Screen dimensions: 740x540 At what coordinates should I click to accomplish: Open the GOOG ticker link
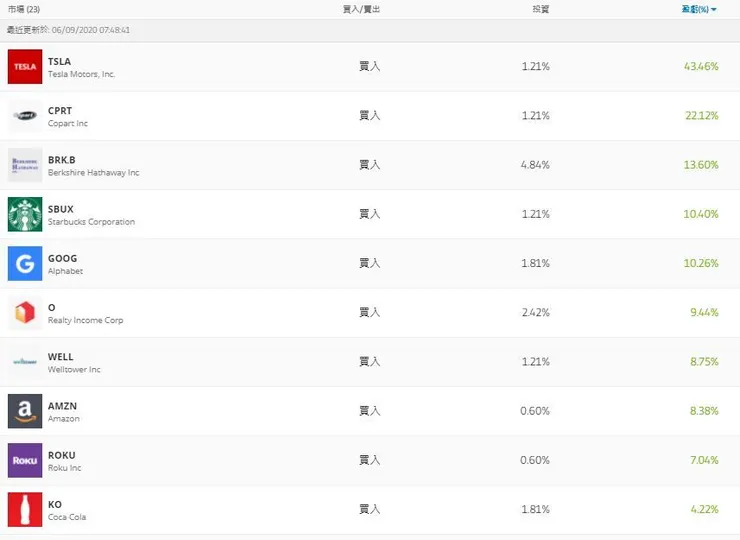pos(62,258)
